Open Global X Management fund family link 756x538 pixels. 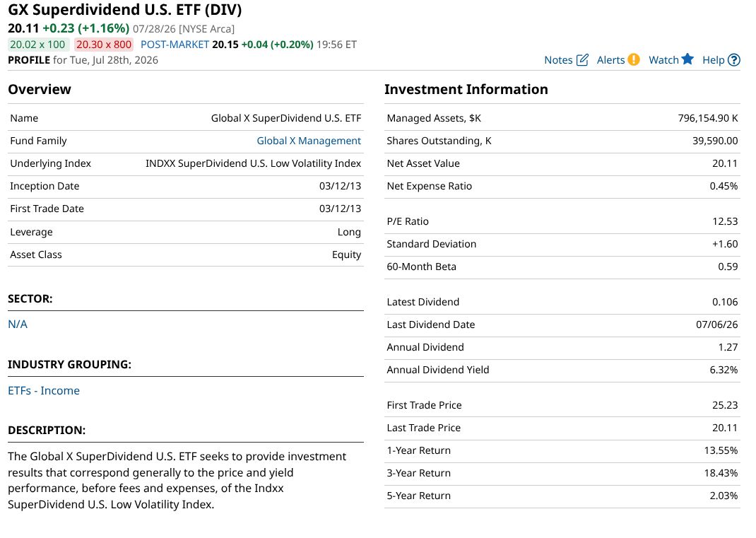click(309, 141)
